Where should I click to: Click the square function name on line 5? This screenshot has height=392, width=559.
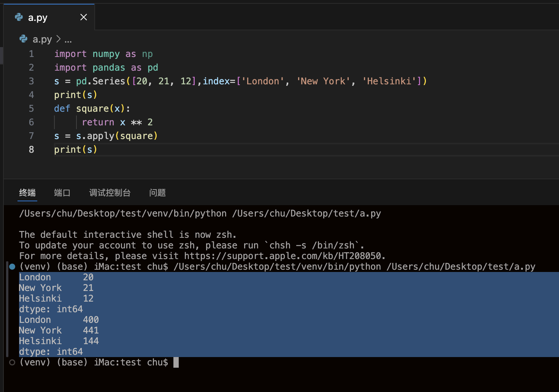click(92, 109)
